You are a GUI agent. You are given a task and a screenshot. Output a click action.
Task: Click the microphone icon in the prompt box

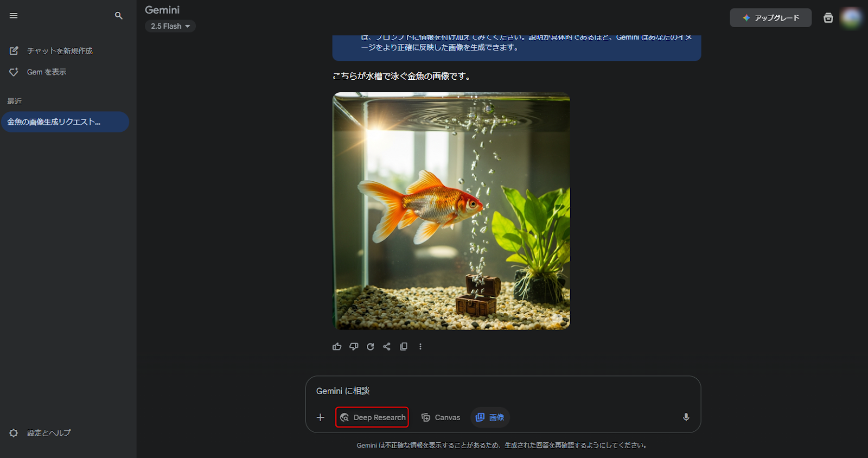coord(686,417)
